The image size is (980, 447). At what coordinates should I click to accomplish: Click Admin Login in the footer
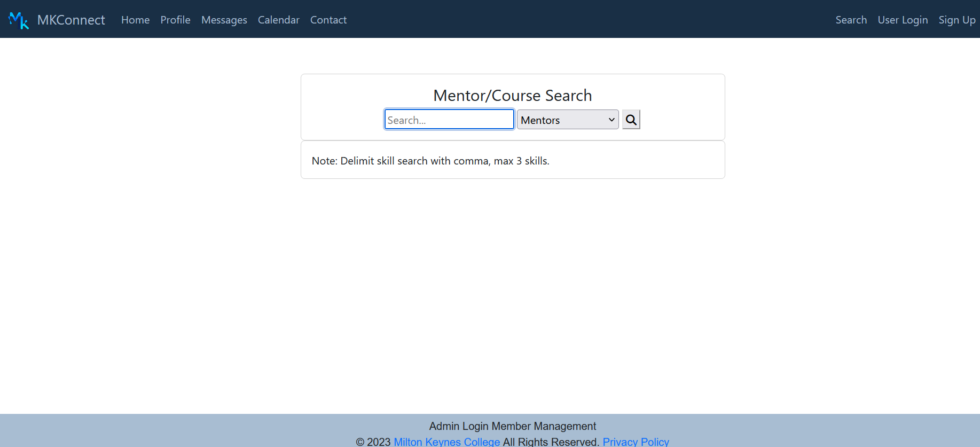(x=459, y=426)
